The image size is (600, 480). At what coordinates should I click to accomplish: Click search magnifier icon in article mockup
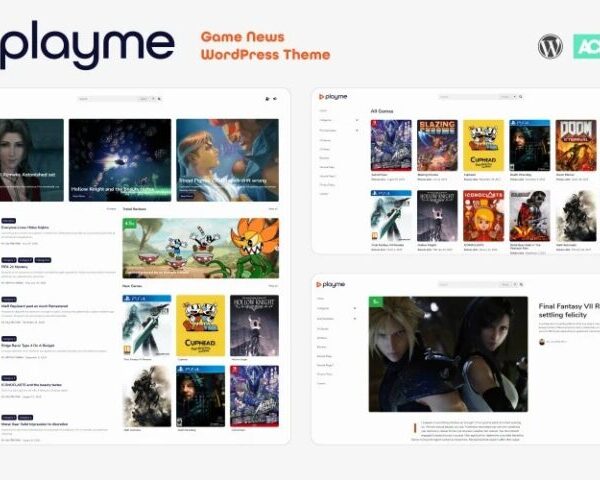[521, 284]
